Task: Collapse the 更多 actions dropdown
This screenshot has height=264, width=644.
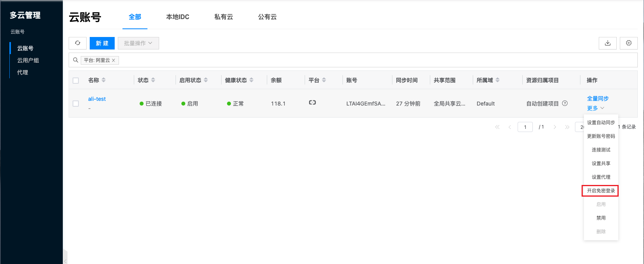Action: pos(596,108)
